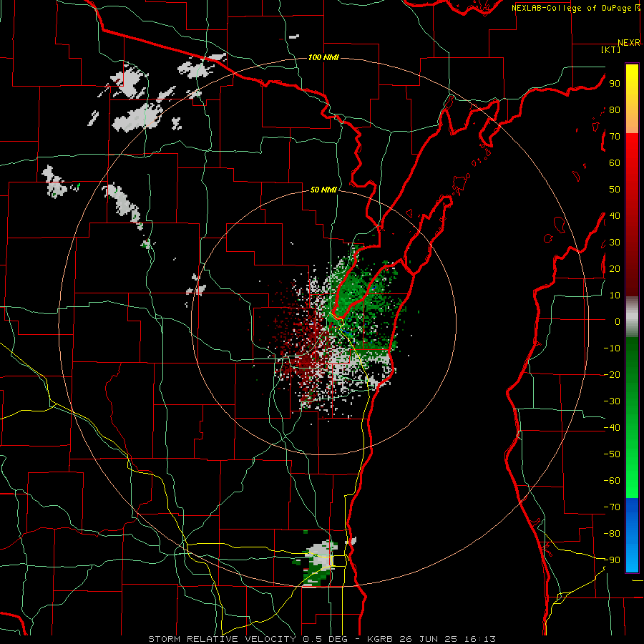644x644 pixels.
Task: Click the -20 value on the velocity scale
Action: tap(612, 374)
